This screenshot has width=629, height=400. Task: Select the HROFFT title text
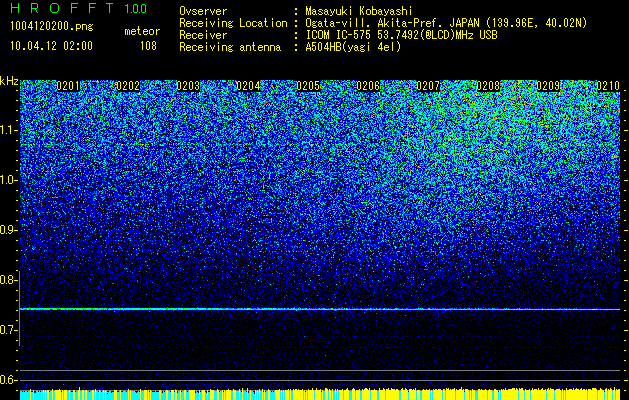tap(62, 8)
